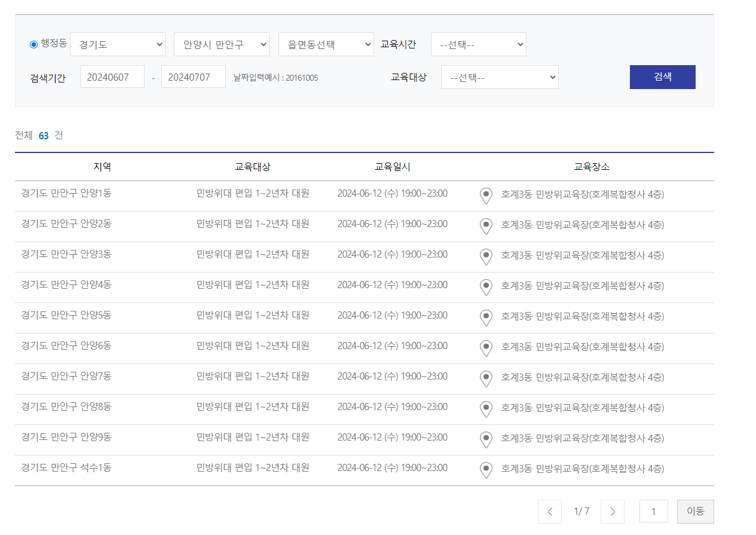Open the 교육대상 selection dropdown
This screenshot has height=535, width=756.
(500, 77)
